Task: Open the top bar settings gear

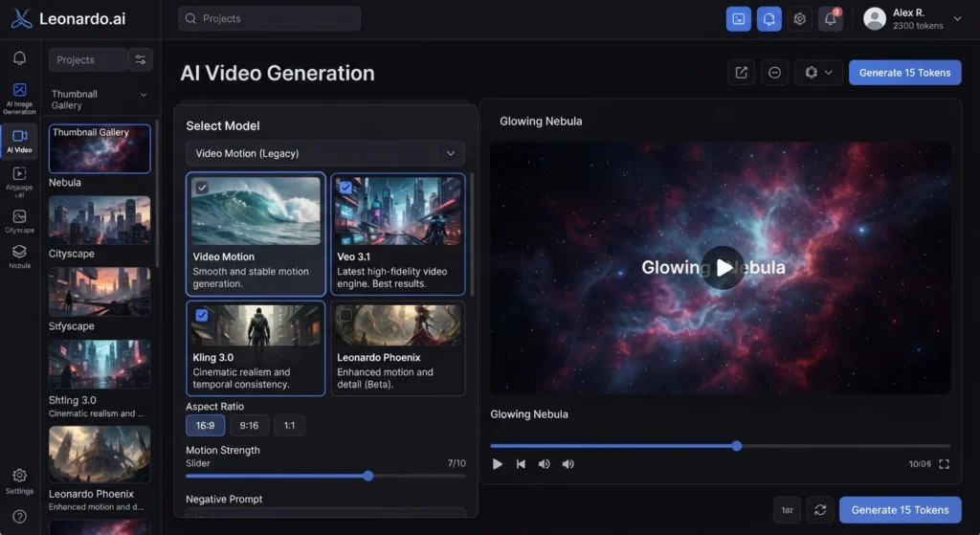Action: [x=799, y=19]
